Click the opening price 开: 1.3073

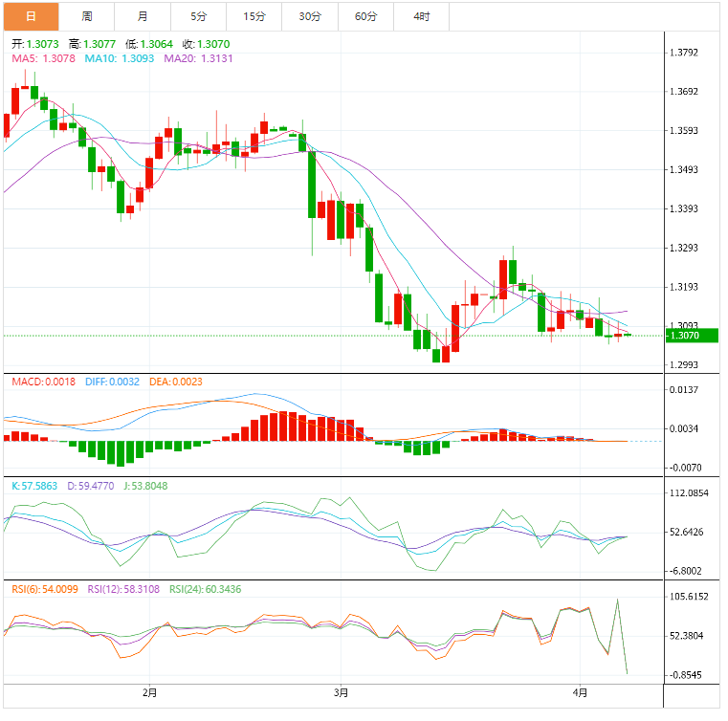click(x=35, y=44)
